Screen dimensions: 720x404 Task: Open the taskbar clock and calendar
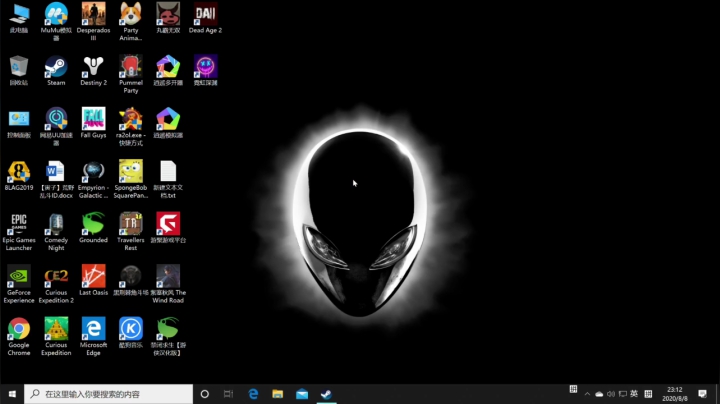[x=675, y=394]
